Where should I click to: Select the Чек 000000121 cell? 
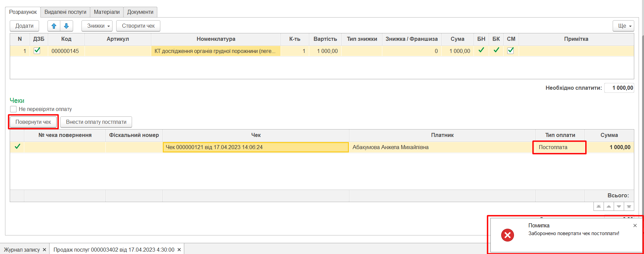255,147
